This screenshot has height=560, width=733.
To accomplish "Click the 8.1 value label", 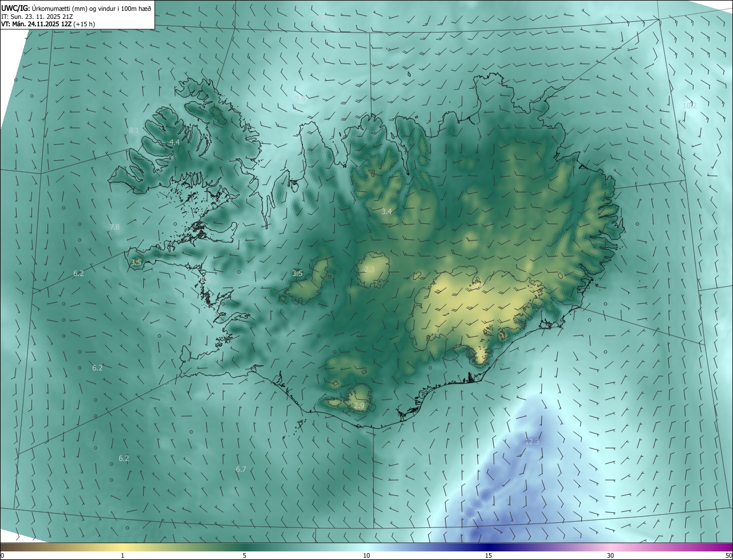I will point(134,131).
